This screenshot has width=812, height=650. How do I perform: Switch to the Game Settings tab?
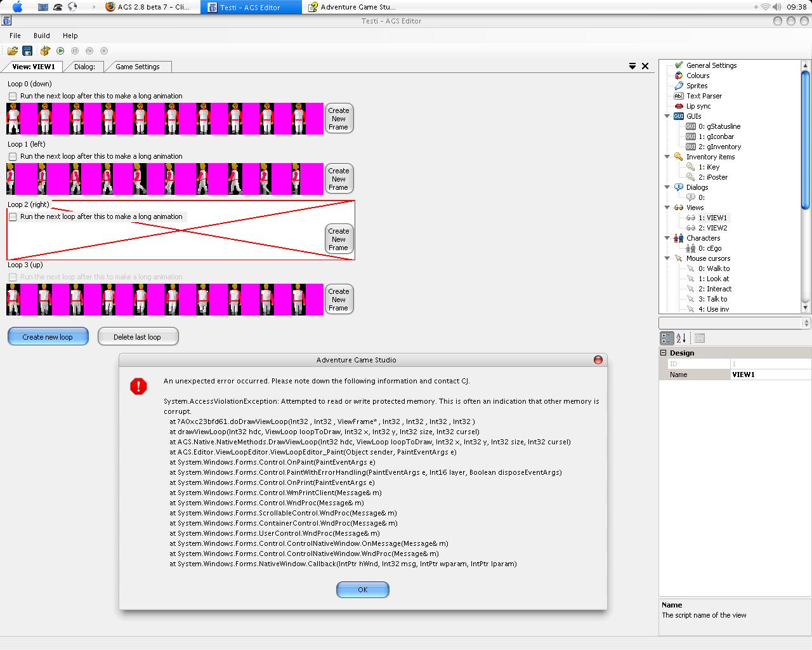point(138,67)
